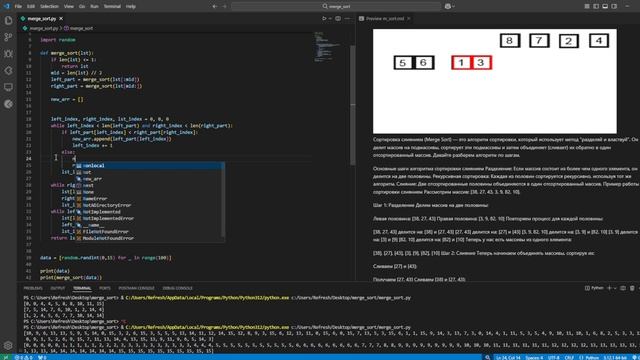This screenshot has width=640, height=360.
Task: Select '__name__' suggestion in autocomplete
Action: tap(149, 225)
